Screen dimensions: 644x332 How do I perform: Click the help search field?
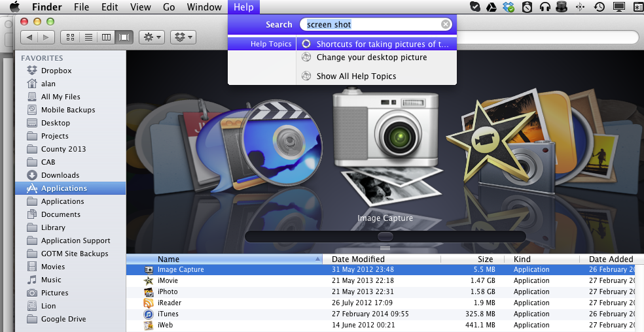click(376, 25)
